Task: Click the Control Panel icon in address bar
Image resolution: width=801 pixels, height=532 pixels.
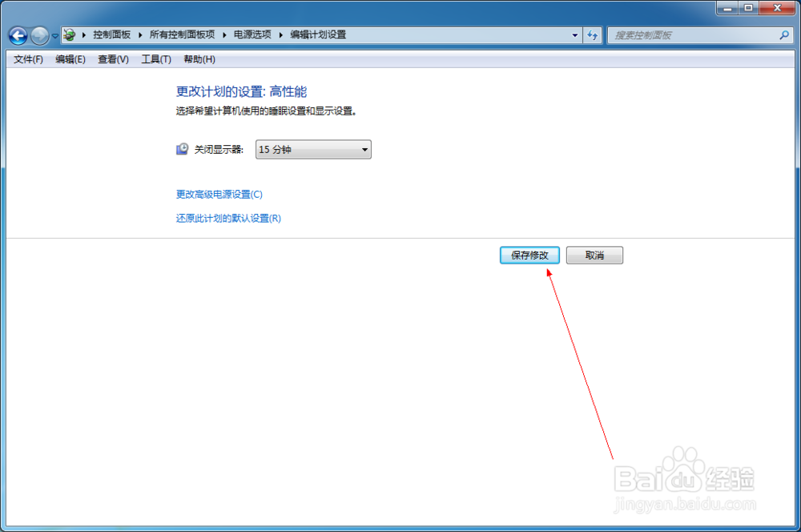Action: click(70, 34)
